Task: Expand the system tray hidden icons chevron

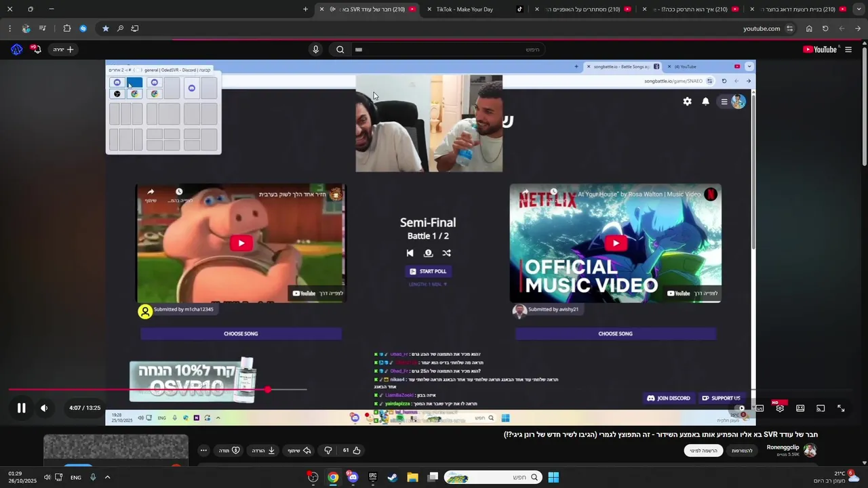Action: (x=107, y=477)
